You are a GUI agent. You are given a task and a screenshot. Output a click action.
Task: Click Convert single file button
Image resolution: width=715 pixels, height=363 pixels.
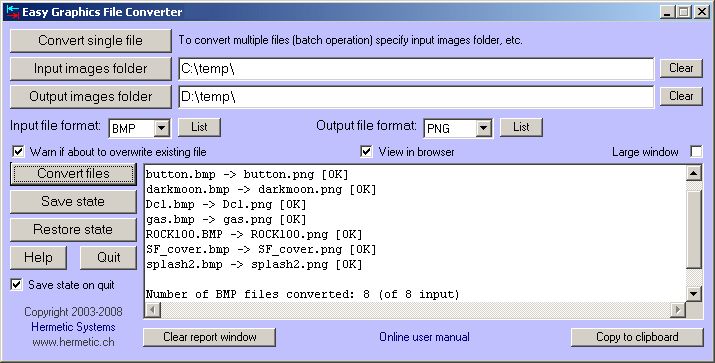point(90,41)
